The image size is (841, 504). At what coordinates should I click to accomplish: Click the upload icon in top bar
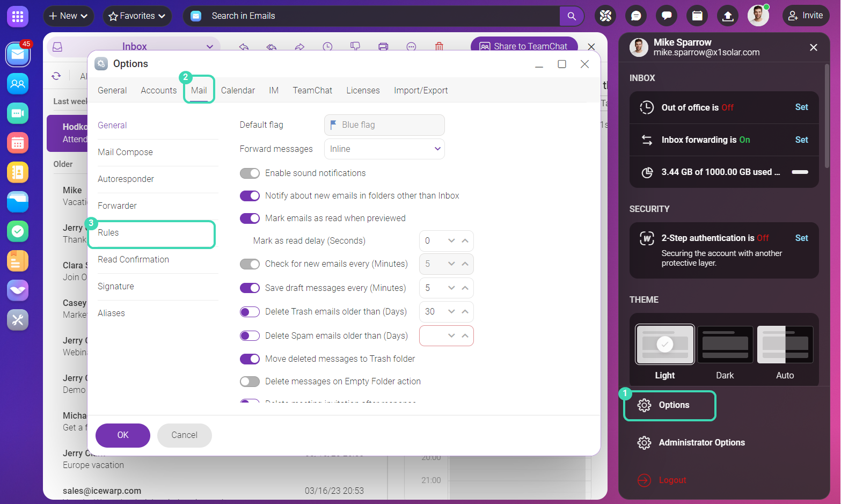728,16
